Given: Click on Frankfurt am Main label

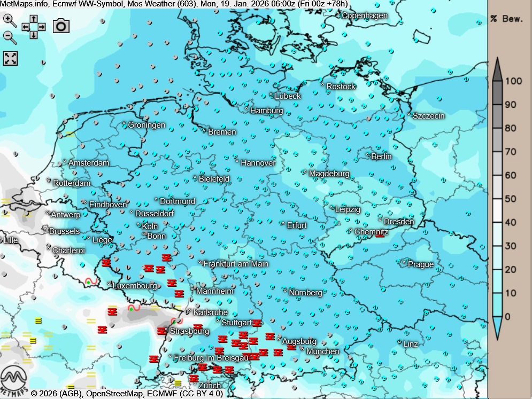Looking at the screenshot, I should coord(236,264).
